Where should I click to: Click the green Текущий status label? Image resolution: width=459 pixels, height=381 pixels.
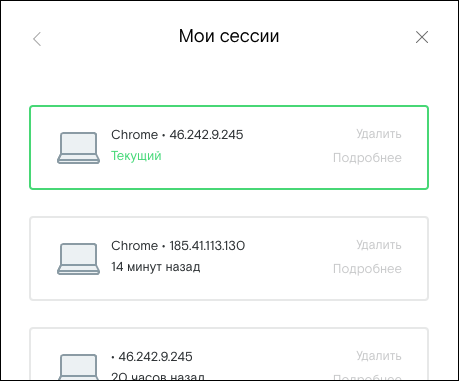pyautogui.click(x=136, y=156)
